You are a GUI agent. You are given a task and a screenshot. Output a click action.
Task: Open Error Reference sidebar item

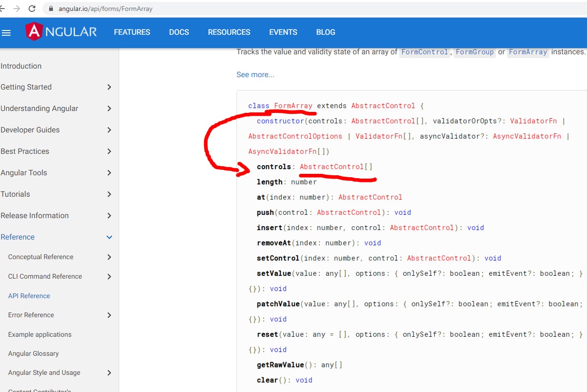click(31, 315)
